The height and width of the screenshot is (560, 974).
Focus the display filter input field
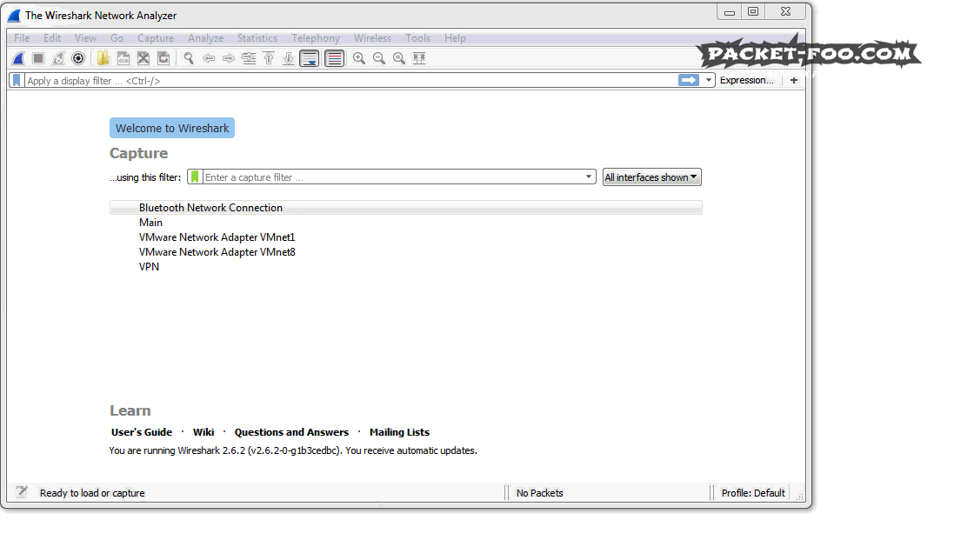tap(351, 80)
